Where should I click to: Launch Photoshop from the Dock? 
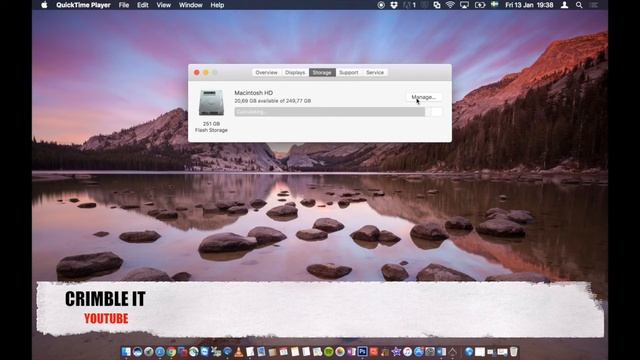[362, 351]
